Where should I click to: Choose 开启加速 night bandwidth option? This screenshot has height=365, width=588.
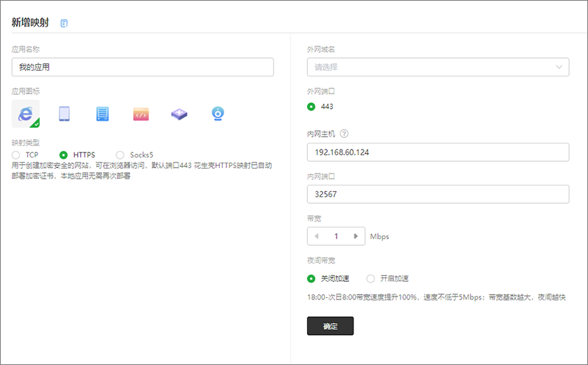click(370, 279)
